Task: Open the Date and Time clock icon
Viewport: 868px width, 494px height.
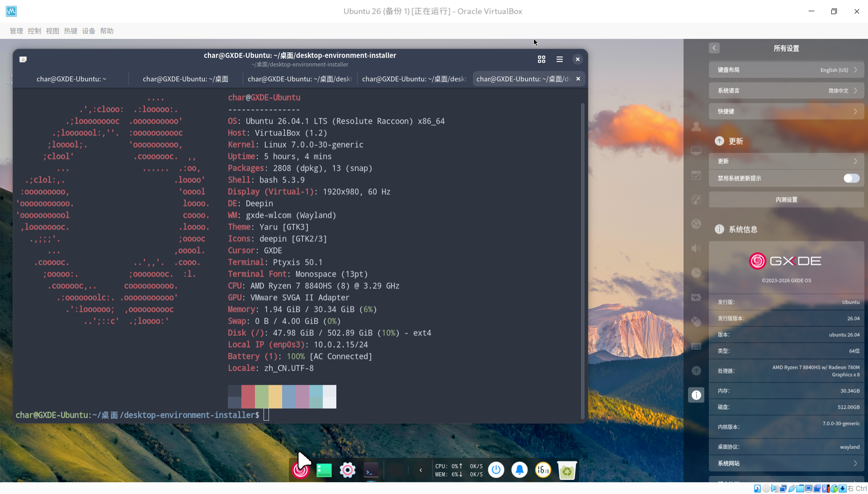Action: (x=696, y=273)
